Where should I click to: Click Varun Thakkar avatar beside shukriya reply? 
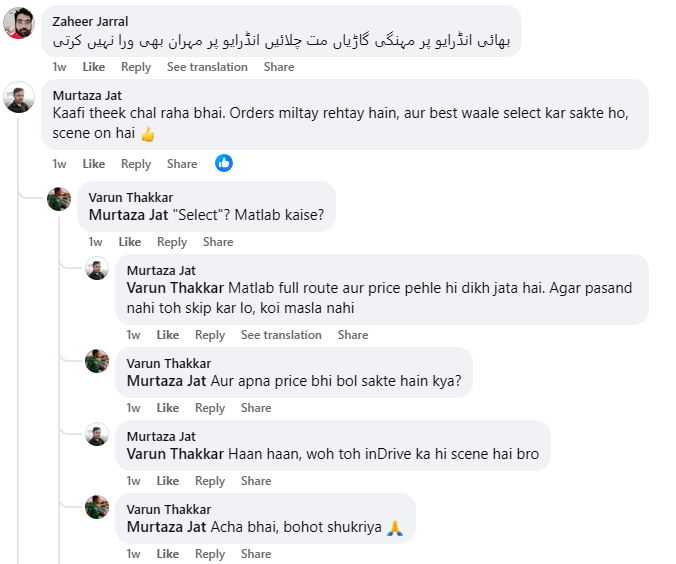pos(97,507)
